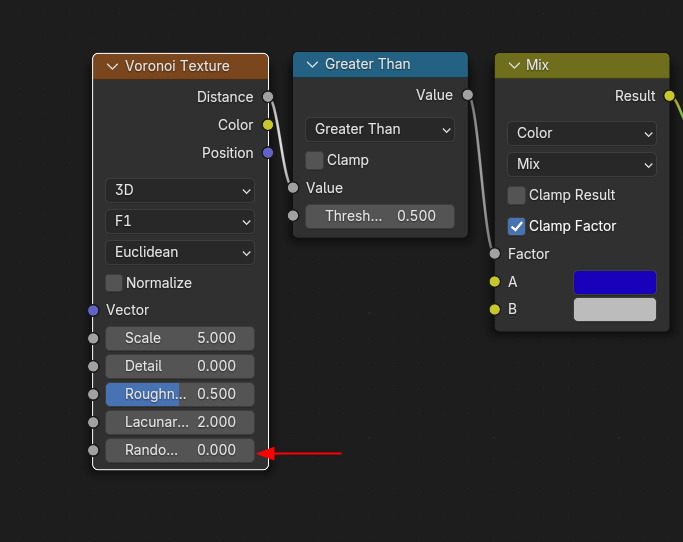Click the Value output socket of Greater Than
This screenshot has width=683, height=542.
(x=467, y=95)
